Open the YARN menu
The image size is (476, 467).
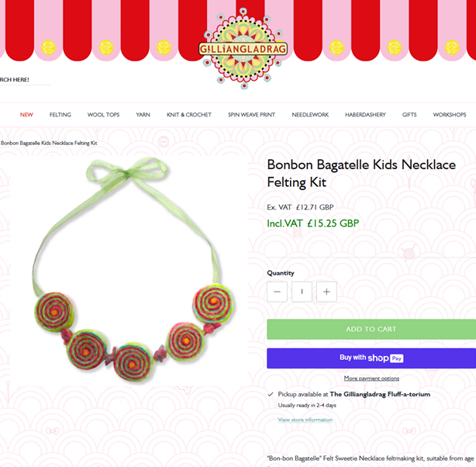pos(143,115)
